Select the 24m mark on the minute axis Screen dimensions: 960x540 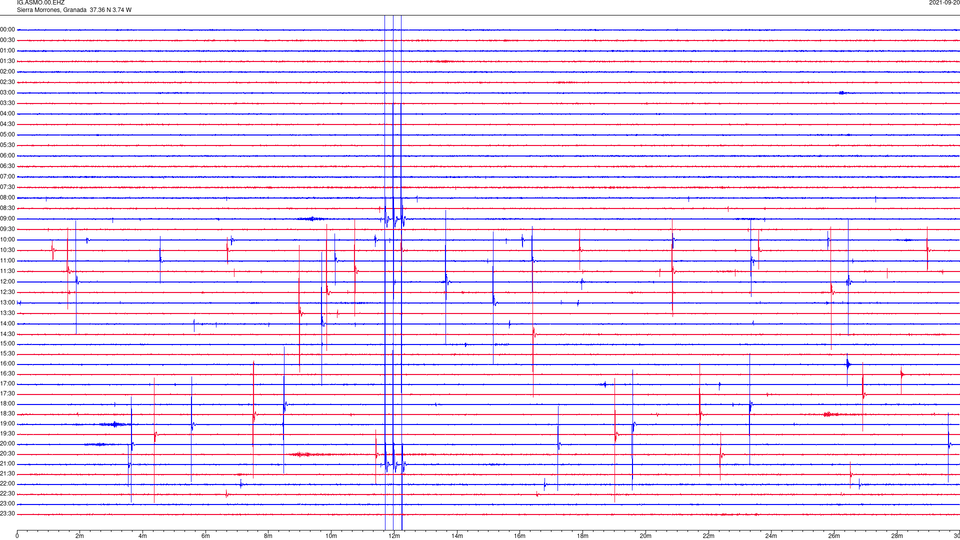coord(771,536)
